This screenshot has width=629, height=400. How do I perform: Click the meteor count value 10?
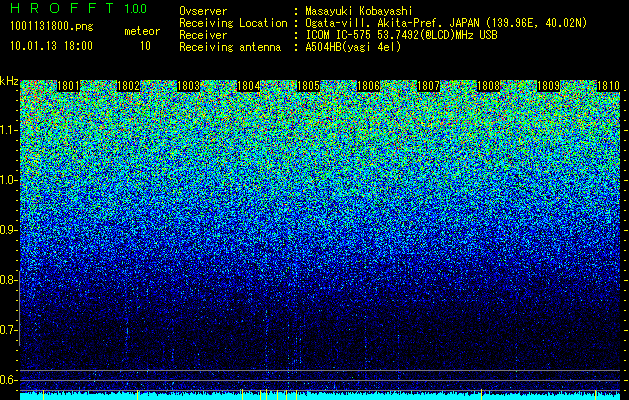145,46
